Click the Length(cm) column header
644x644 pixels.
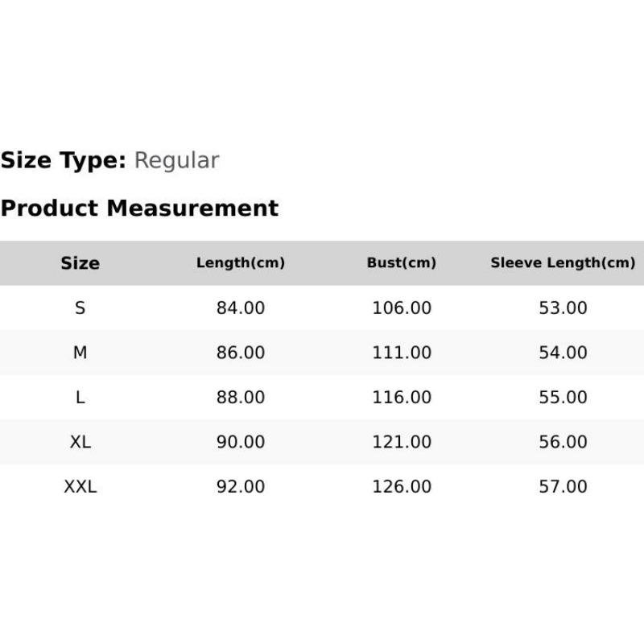[241, 263]
